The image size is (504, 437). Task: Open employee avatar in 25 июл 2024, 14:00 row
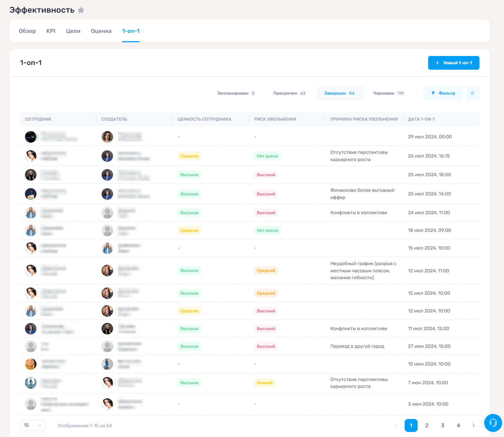tap(31, 194)
